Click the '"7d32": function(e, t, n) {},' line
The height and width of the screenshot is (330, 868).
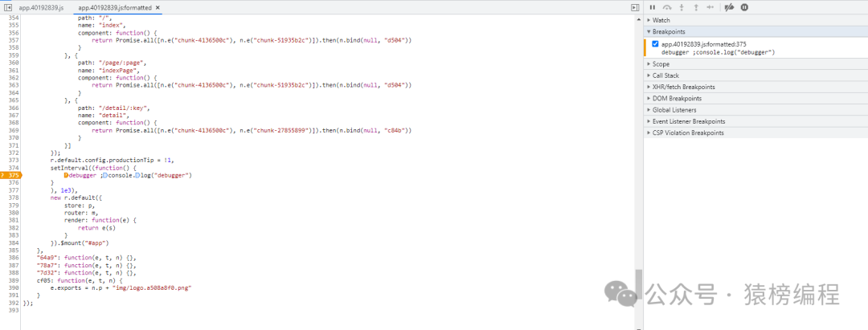pyautogui.click(x=86, y=272)
